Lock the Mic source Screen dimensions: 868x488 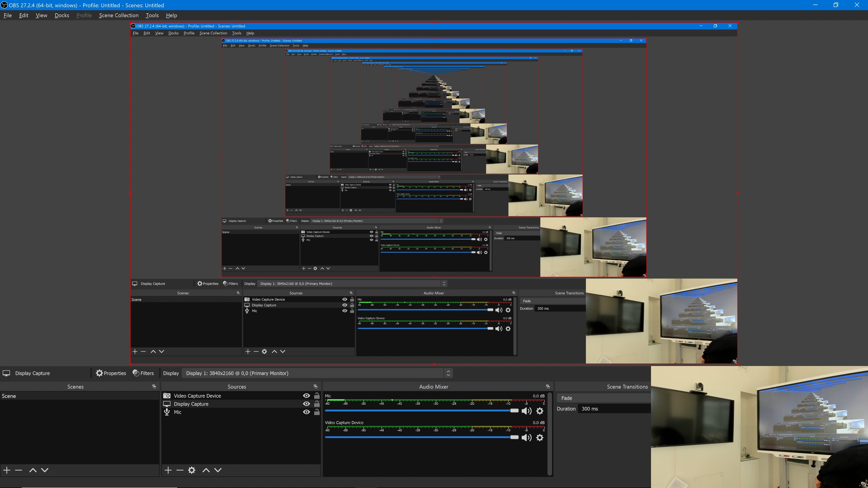317,412
